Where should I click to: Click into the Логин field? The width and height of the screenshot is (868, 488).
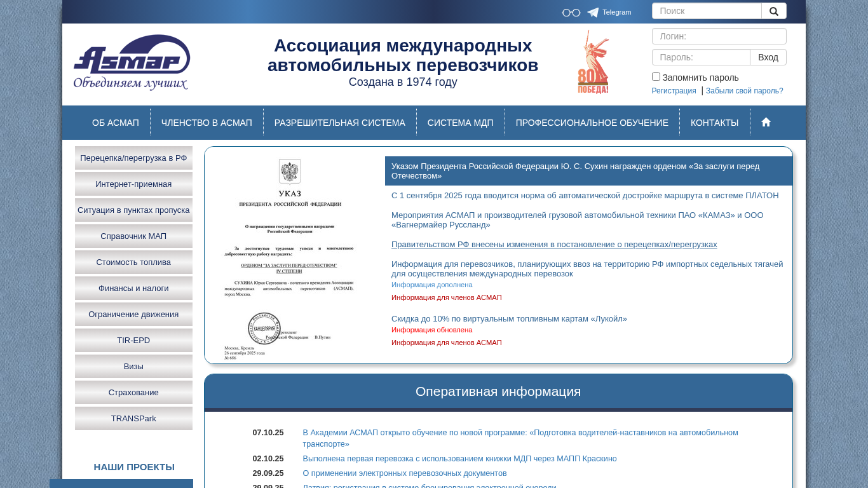point(719,36)
